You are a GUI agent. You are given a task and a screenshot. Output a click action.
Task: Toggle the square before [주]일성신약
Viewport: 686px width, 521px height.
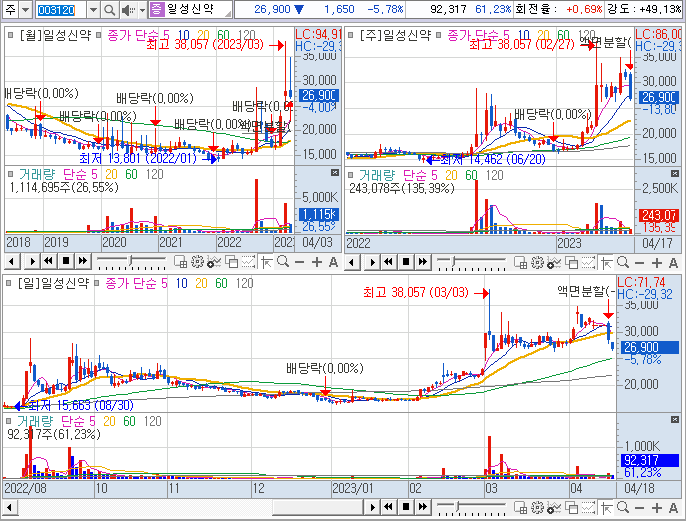(x=350, y=35)
